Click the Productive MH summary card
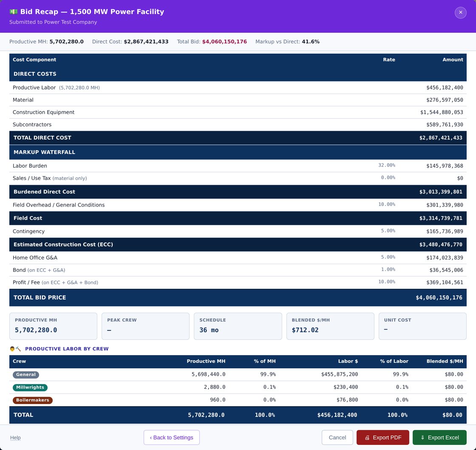Viewport: 476px width, 450px height. click(53, 326)
